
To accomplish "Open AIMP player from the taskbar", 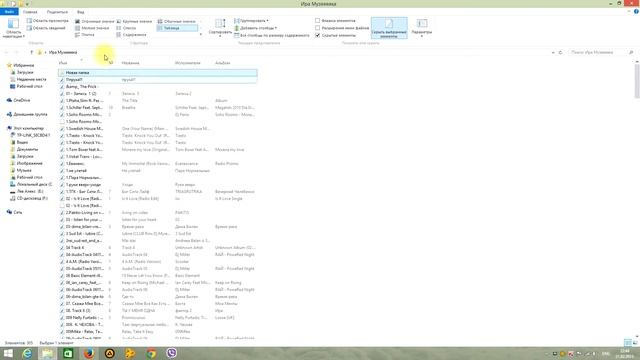I will [109, 353].
